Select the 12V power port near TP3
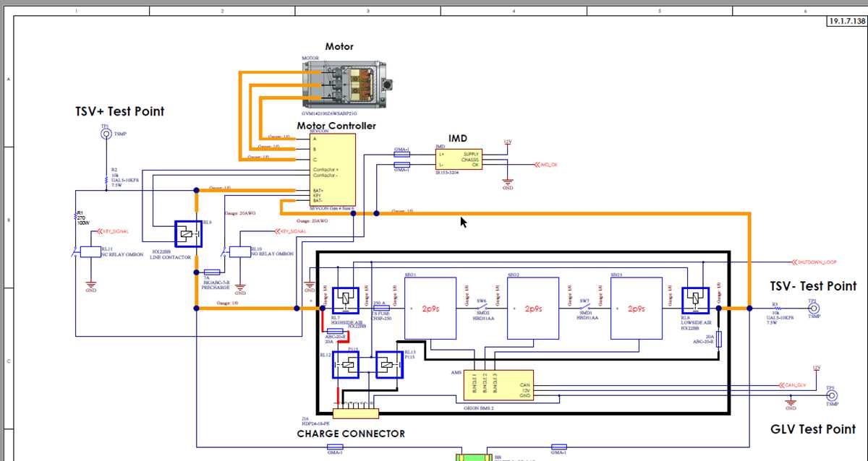868x461 pixels. [816, 369]
